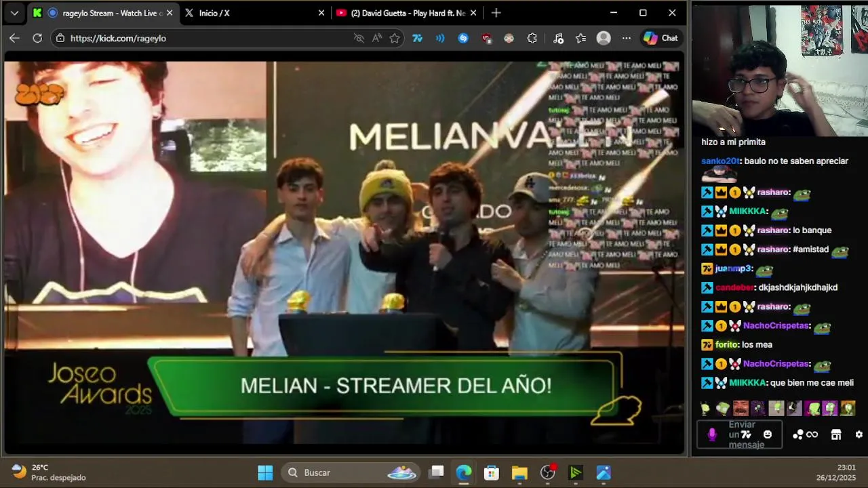The image size is (868, 488).
Task: Open the Favorites list icon
Action: (580, 38)
